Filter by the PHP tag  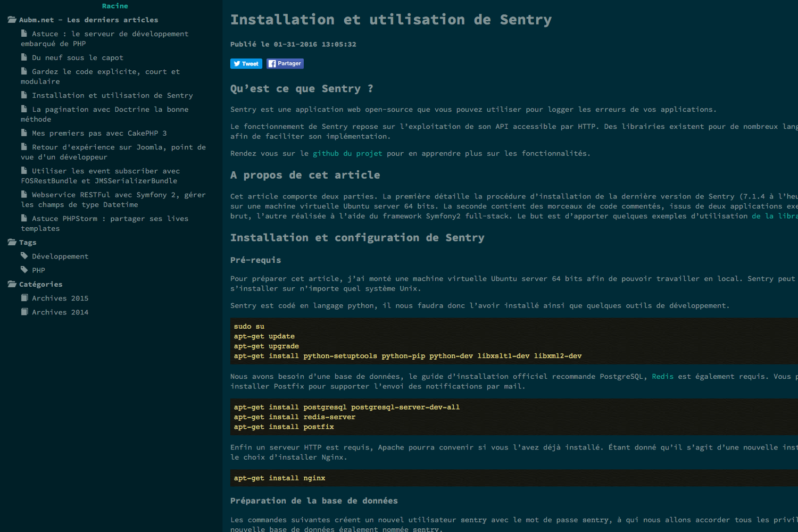point(38,270)
